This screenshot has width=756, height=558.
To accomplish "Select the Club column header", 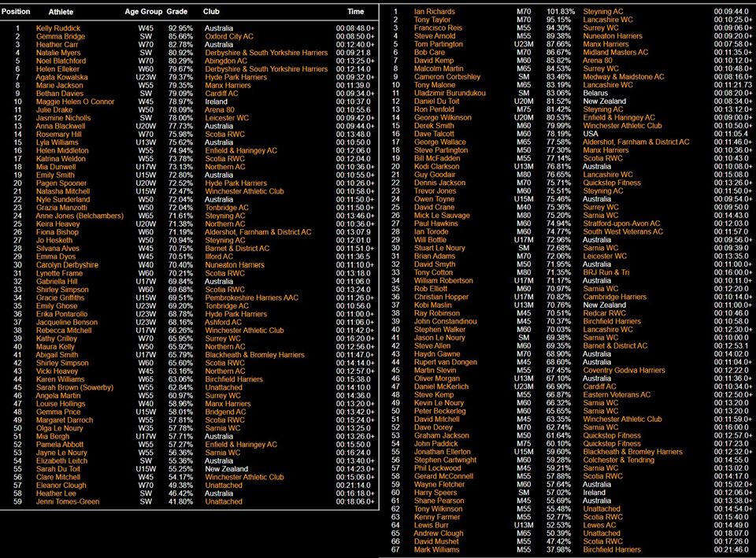I will point(212,12).
